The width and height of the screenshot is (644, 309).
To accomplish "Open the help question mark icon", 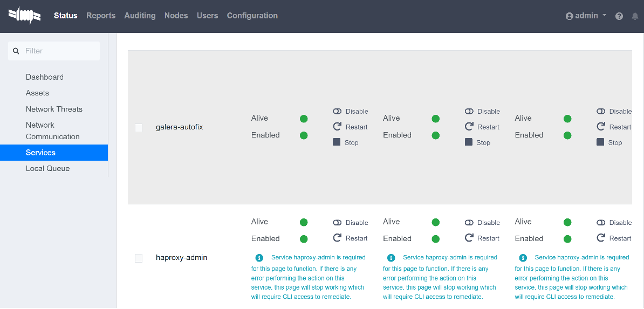I will tap(619, 16).
